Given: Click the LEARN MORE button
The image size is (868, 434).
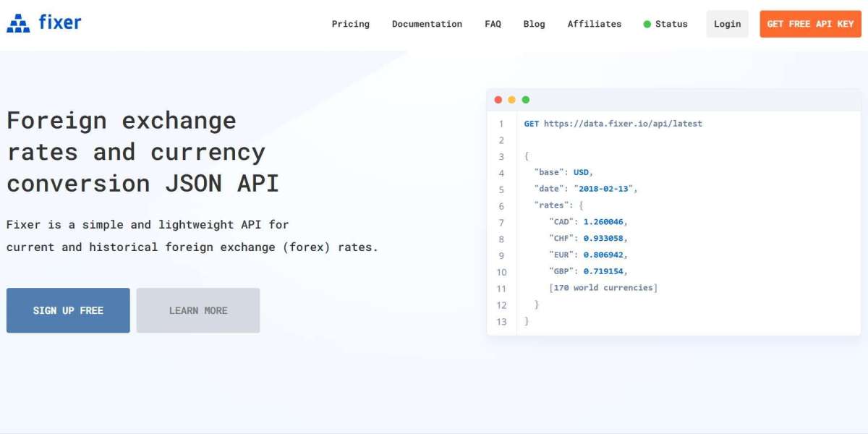Looking at the screenshot, I should (198, 310).
